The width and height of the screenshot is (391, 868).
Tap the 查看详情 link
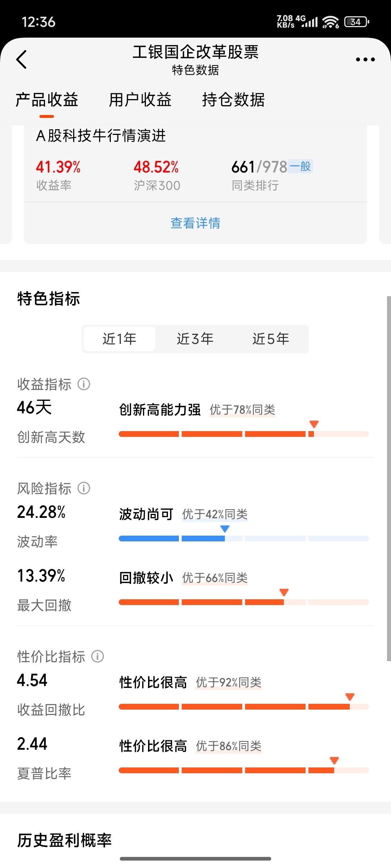195,223
